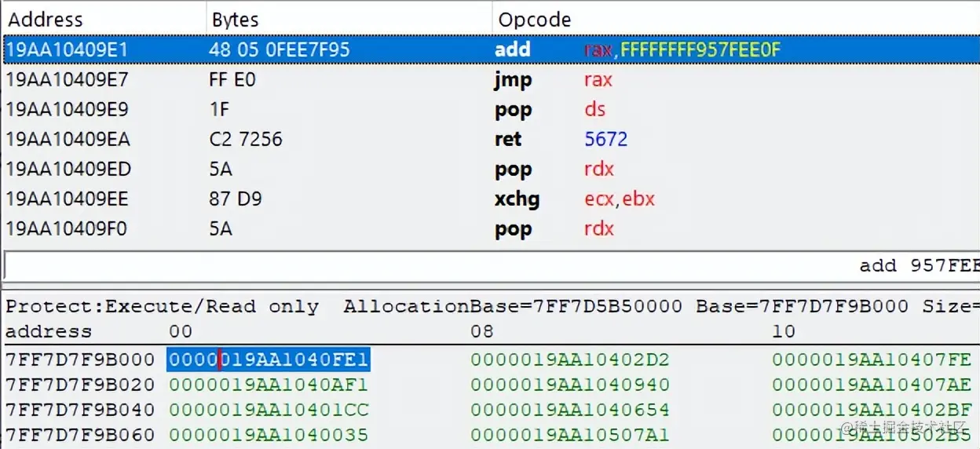Click the jmp opcode mnemonic
The width and height of the screenshot is (980, 449).
tap(514, 80)
